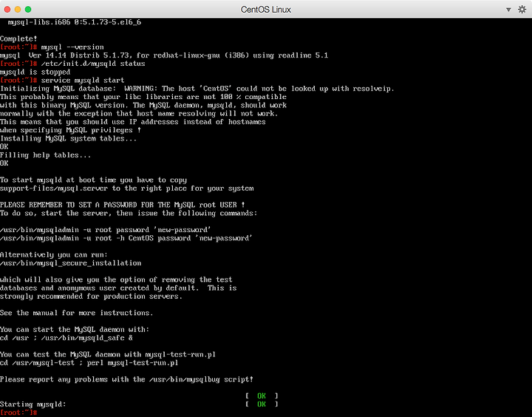Click the 'service mysqld start' command

83,80
